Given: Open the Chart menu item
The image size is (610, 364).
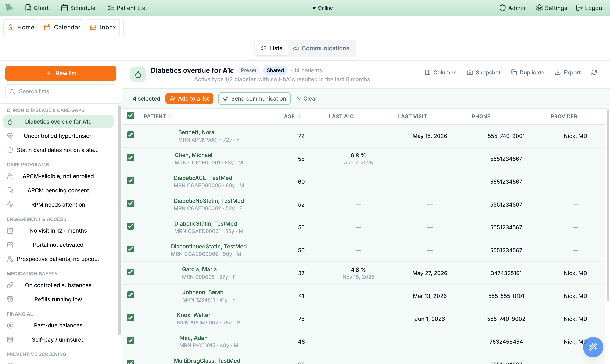Looking at the screenshot, I should [37, 8].
